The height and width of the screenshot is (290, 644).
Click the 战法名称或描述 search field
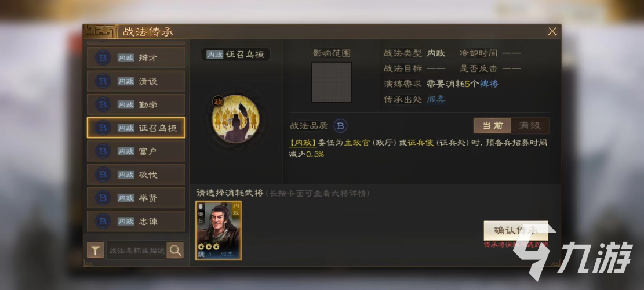point(136,250)
